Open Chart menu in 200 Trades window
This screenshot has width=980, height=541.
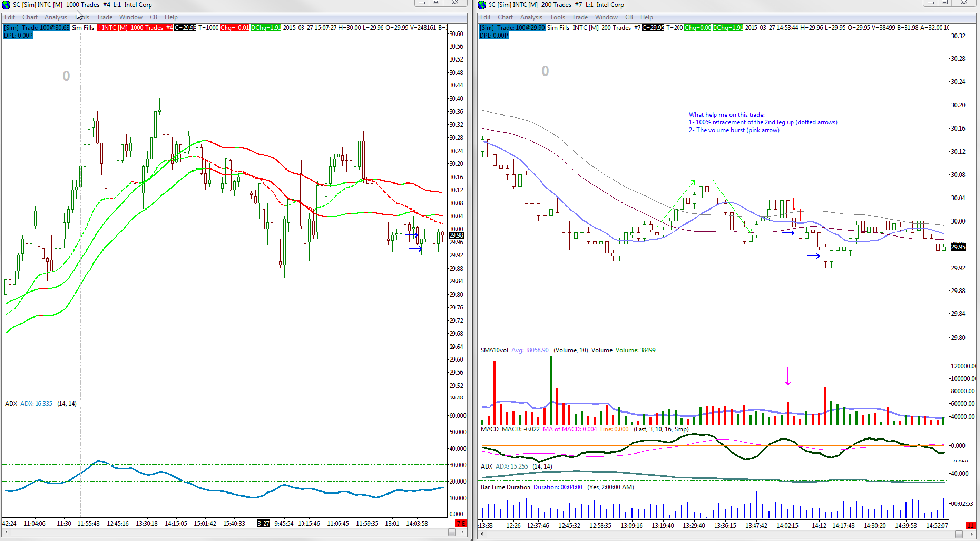(x=505, y=17)
